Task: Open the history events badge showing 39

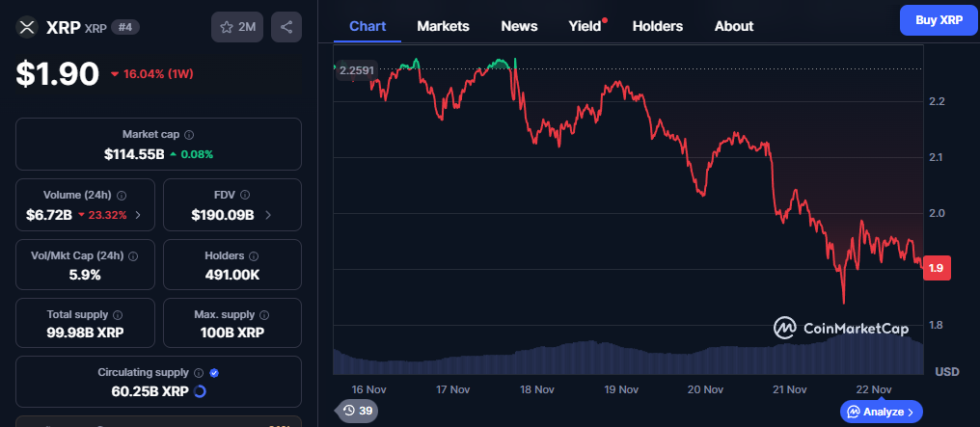Action: [357, 412]
